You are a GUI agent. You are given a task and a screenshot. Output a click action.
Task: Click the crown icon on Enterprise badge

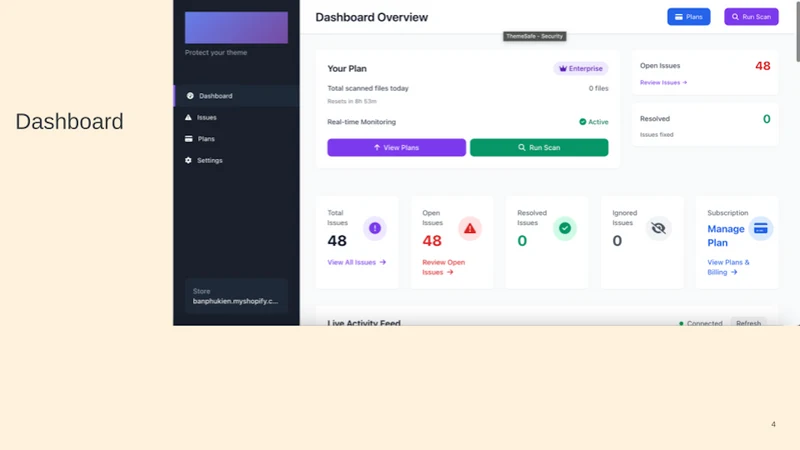pyautogui.click(x=563, y=68)
